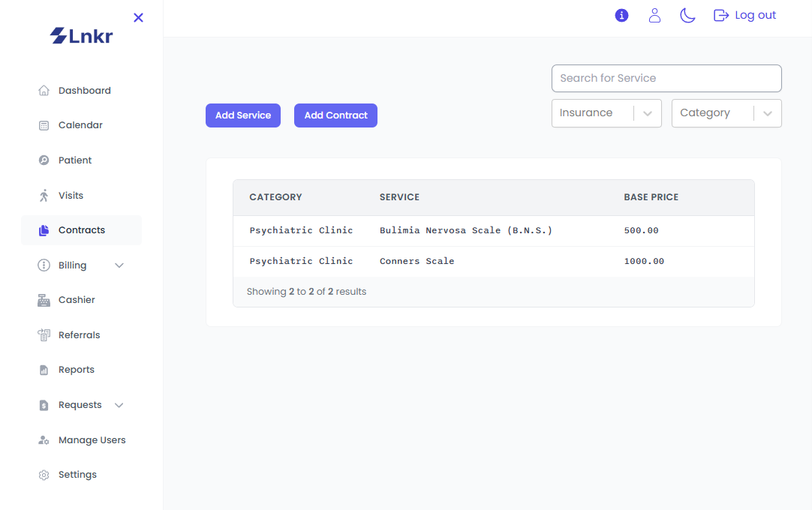Click the Visits walking-person icon
Viewport: 812px width, 510px height.
click(44, 195)
